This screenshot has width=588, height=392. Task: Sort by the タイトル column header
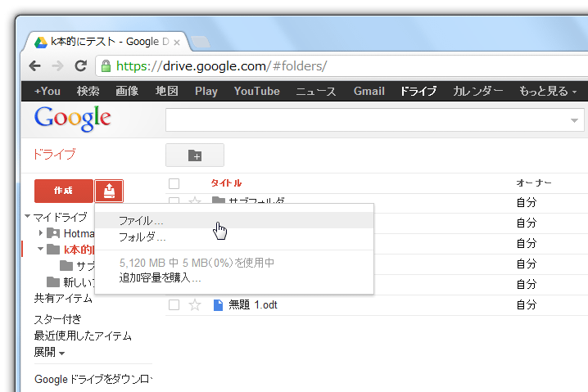pyautogui.click(x=226, y=183)
